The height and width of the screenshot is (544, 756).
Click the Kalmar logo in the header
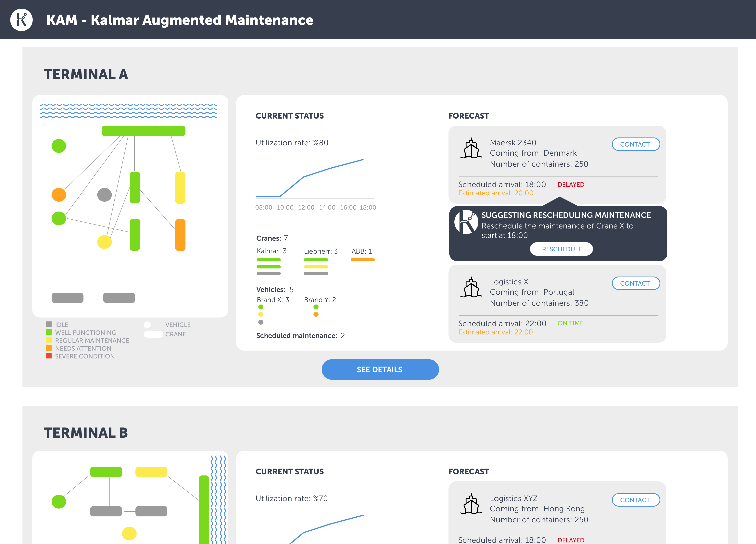[x=21, y=20]
